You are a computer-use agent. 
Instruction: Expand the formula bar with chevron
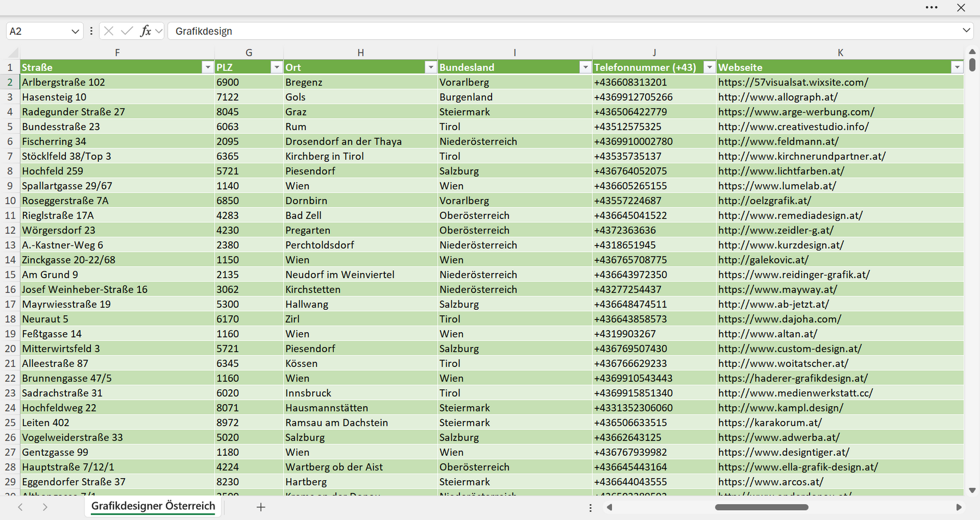[966, 30]
